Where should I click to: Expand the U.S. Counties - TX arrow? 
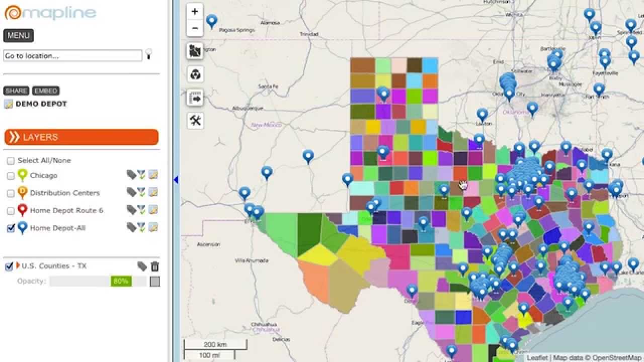click(18, 265)
